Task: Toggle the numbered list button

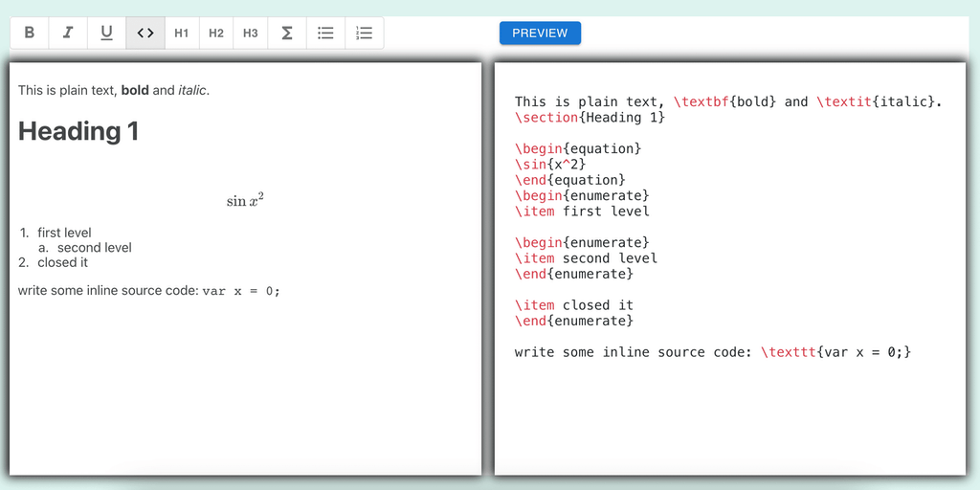Action: [364, 33]
